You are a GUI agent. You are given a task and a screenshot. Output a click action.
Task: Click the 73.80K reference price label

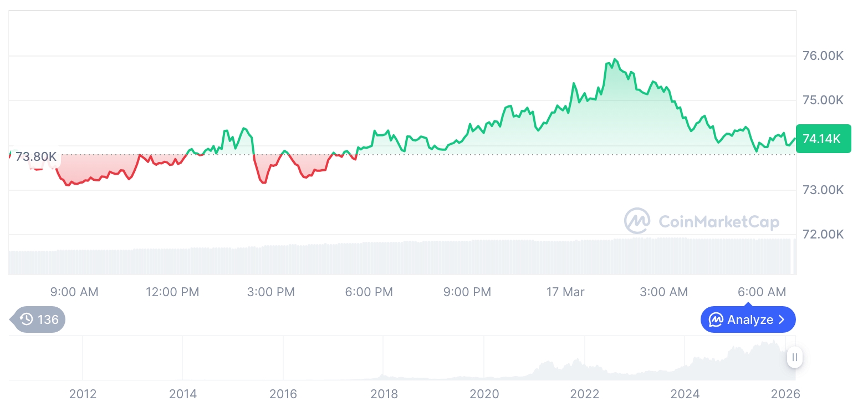point(35,156)
